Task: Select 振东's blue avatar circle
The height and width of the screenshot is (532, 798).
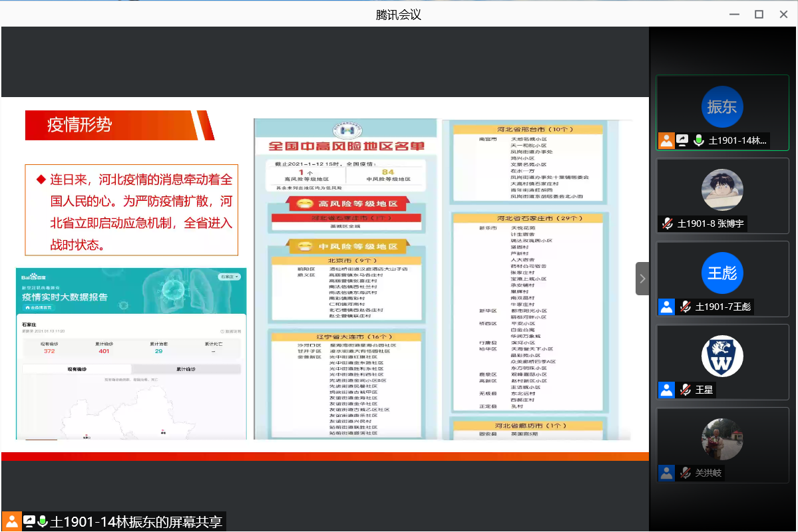Action: click(722, 107)
